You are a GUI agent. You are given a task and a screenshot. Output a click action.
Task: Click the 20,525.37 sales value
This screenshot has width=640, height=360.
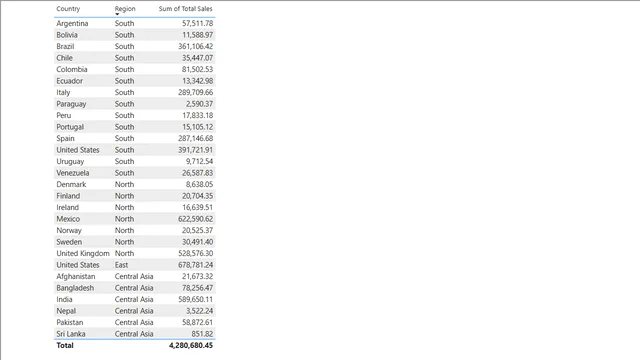click(x=198, y=230)
